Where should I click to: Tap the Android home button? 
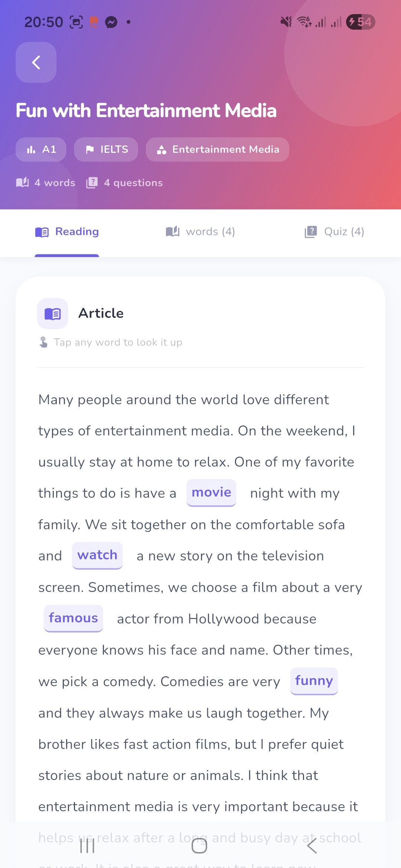click(x=199, y=846)
